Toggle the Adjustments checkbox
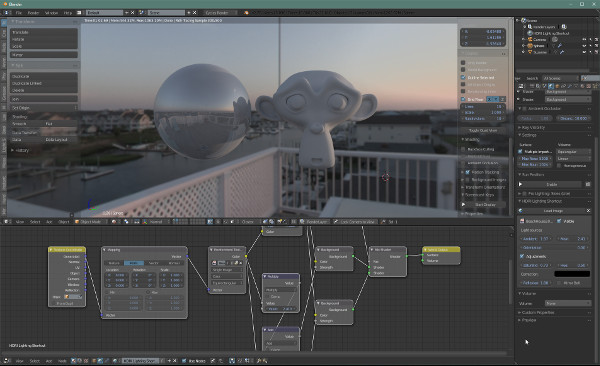 pos(522,257)
